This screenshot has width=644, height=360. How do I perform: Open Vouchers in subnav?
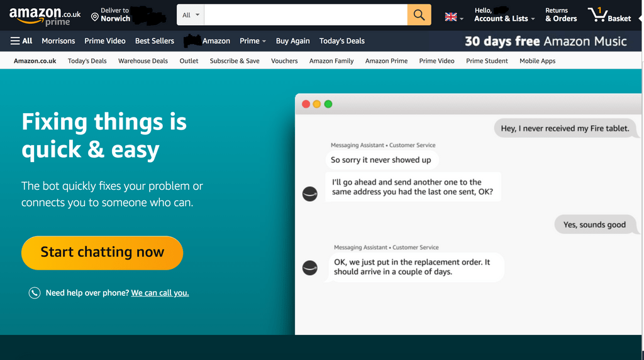click(x=284, y=61)
